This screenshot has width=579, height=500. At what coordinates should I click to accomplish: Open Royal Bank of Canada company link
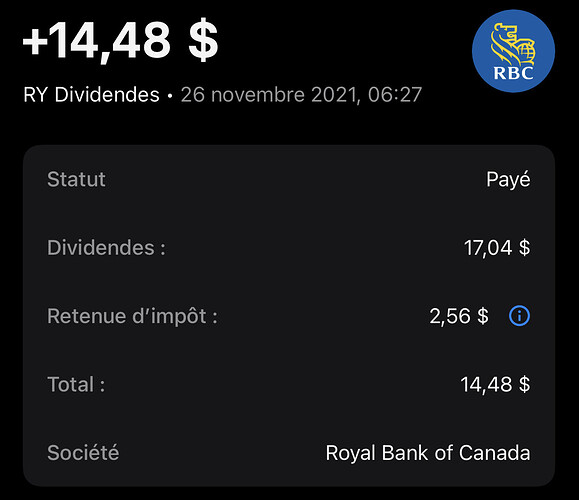click(428, 453)
